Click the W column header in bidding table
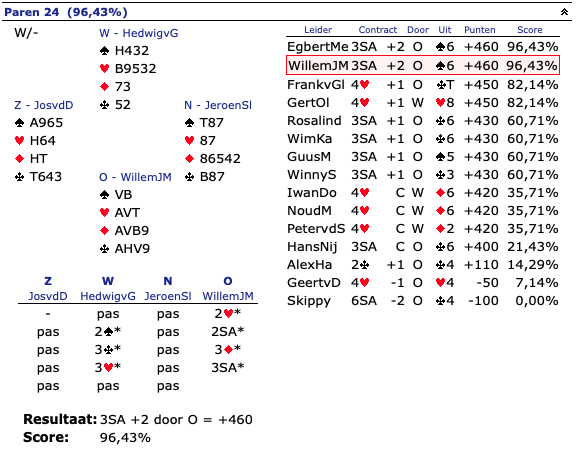The height and width of the screenshot is (452, 581). [108, 281]
